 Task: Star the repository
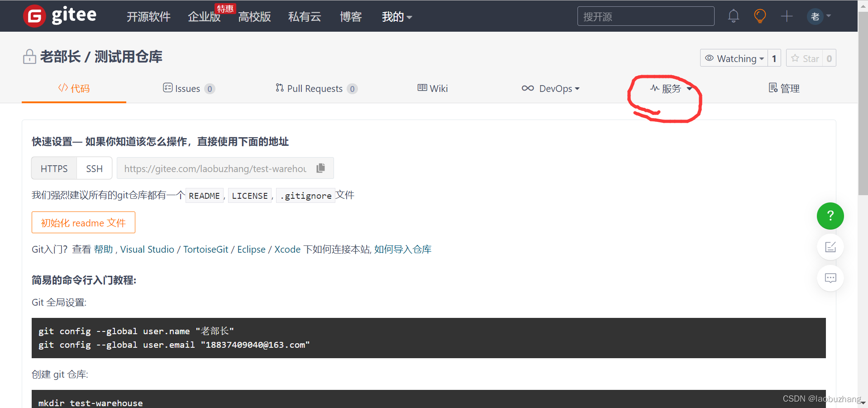(x=805, y=58)
